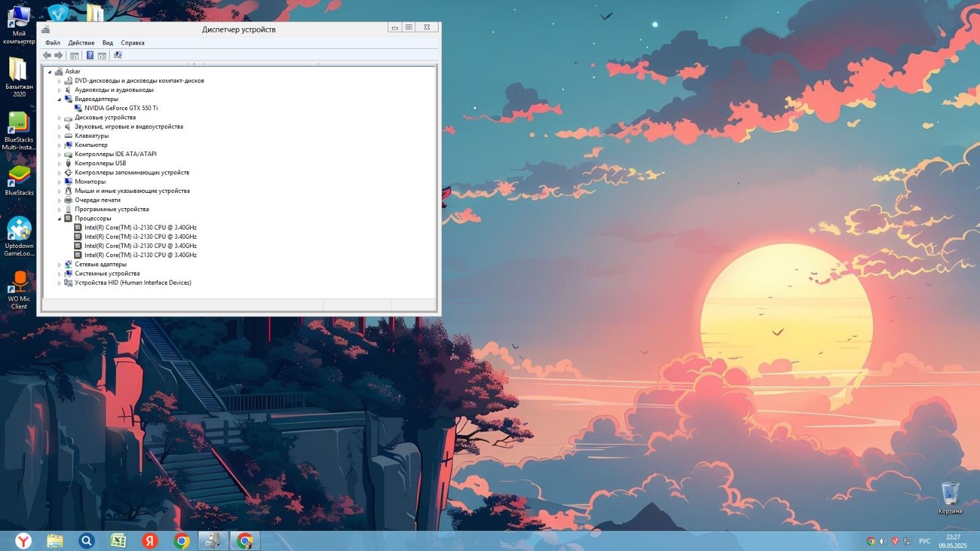Click the computer icon beside Askar
980x551 pixels.
pyautogui.click(x=59, y=72)
